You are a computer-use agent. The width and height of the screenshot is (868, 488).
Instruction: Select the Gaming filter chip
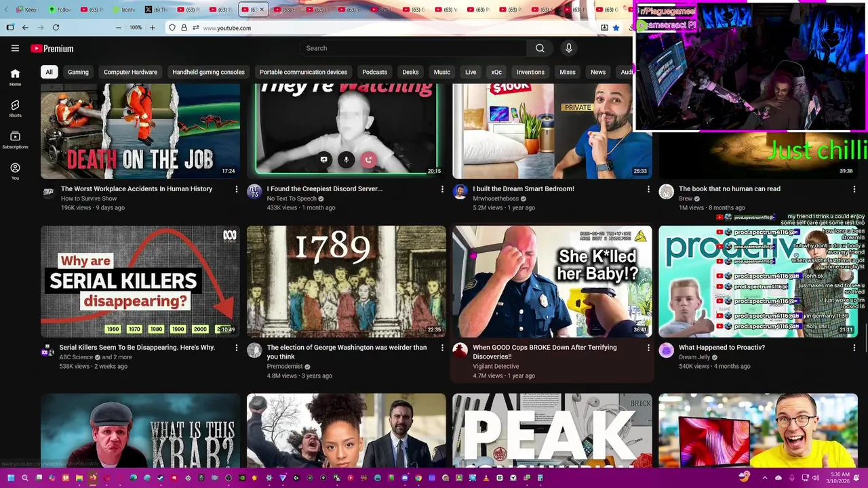(x=78, y=72)
